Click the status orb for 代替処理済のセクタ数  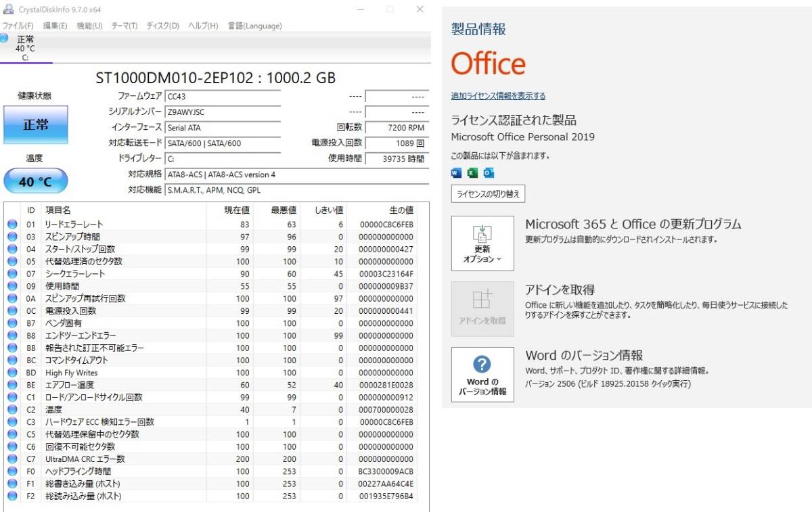(12, 262)
